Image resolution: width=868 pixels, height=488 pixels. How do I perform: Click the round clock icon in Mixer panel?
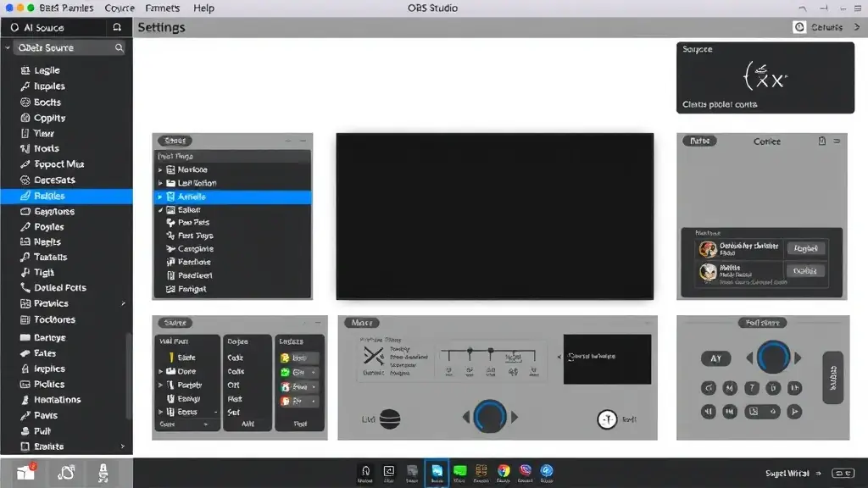click(x=607, y=419)
